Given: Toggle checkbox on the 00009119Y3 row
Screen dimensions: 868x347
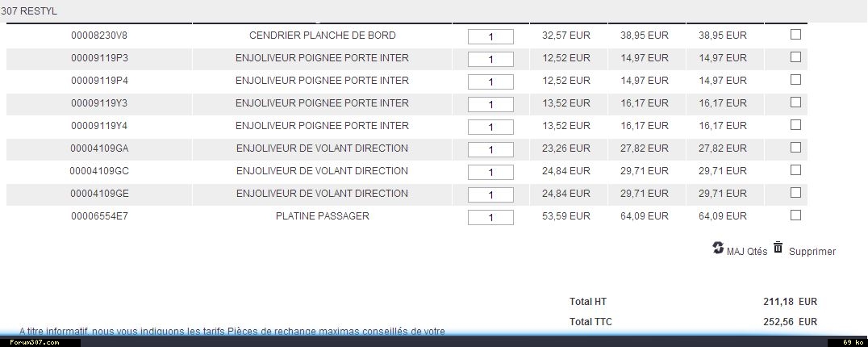Looking at the screenshot, I should coord(795,102).
